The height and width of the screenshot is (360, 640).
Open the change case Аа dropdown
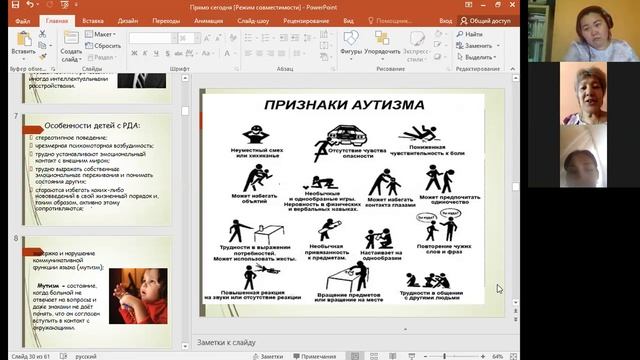(x=207, y=53)
